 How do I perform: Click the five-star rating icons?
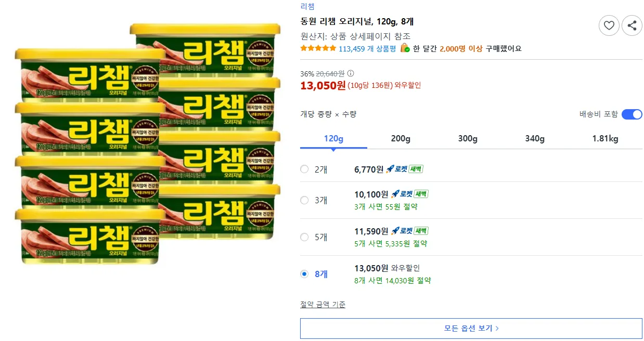click(x=318, y=48)
